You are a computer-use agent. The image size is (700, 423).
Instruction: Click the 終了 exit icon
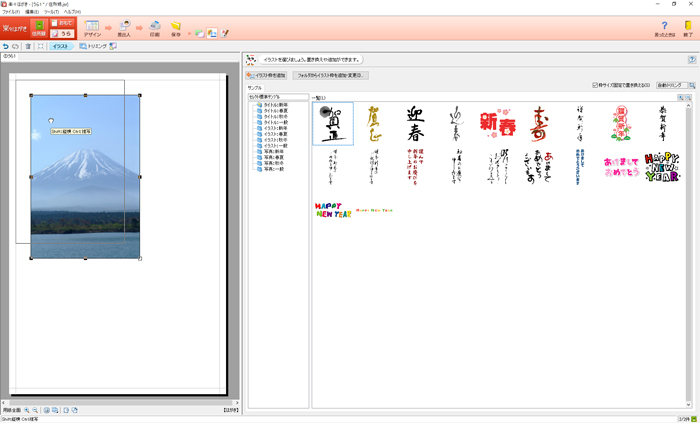coord(686,28)
